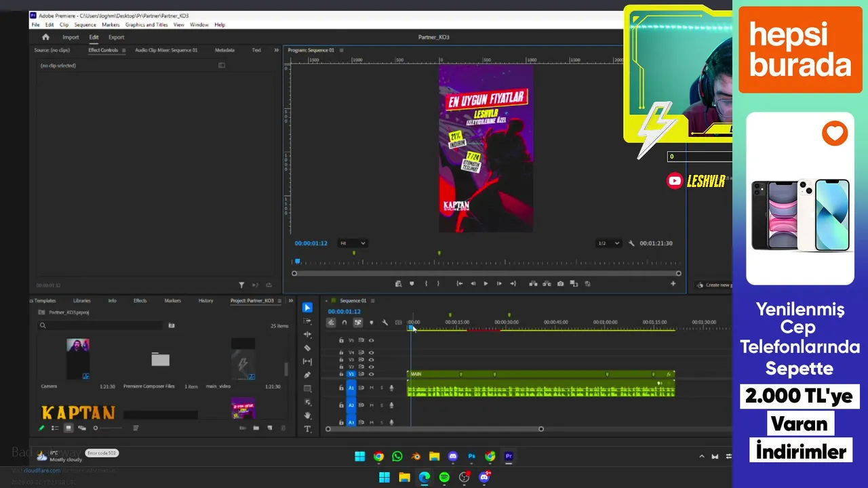This screenshot has height=488, width=868.
Task: Switch to Export workspace tab
Action: pos(116,37)
